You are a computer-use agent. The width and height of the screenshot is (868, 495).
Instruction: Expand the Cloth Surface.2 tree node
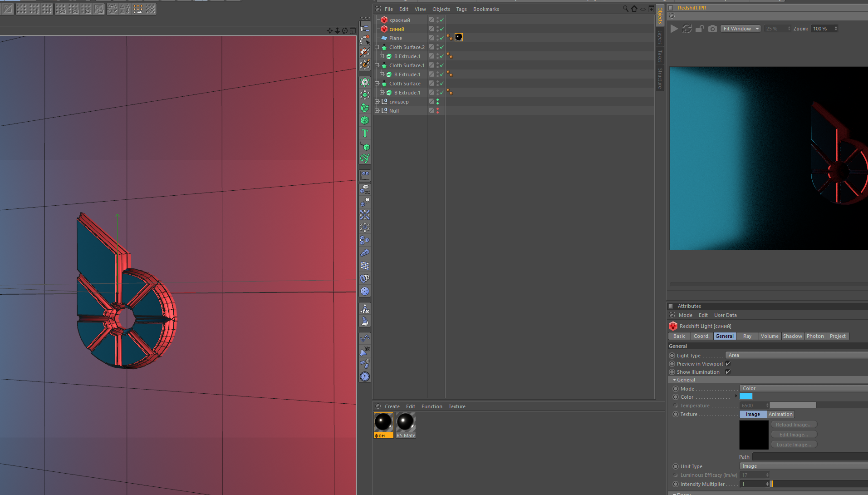pos(377,47)
